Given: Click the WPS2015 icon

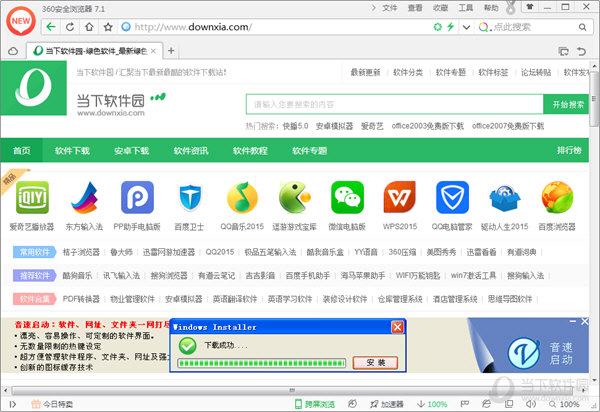Looking at the screenshot, I should tap(399, 197).
